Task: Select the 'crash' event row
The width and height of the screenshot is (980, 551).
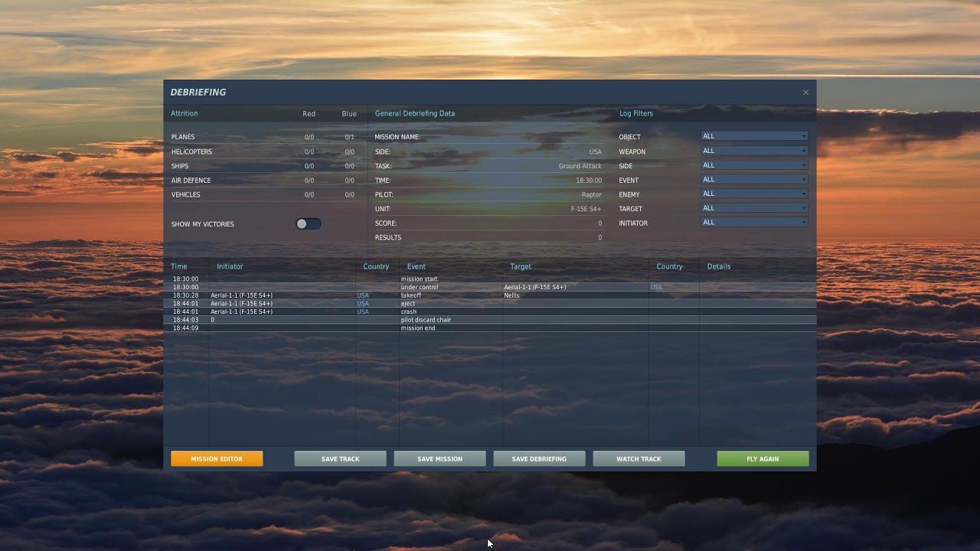Action: tap(490, 311)
